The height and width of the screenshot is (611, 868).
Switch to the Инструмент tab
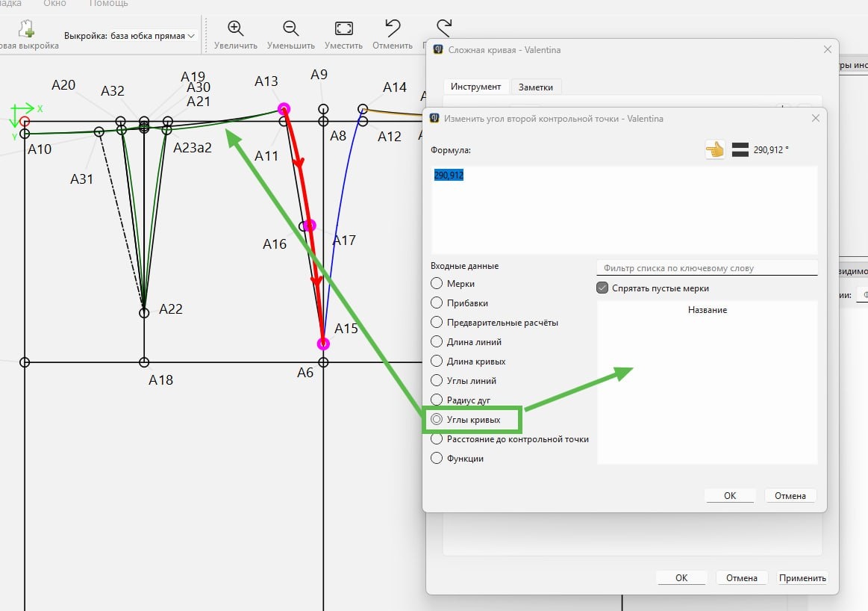tap(475, 87)
